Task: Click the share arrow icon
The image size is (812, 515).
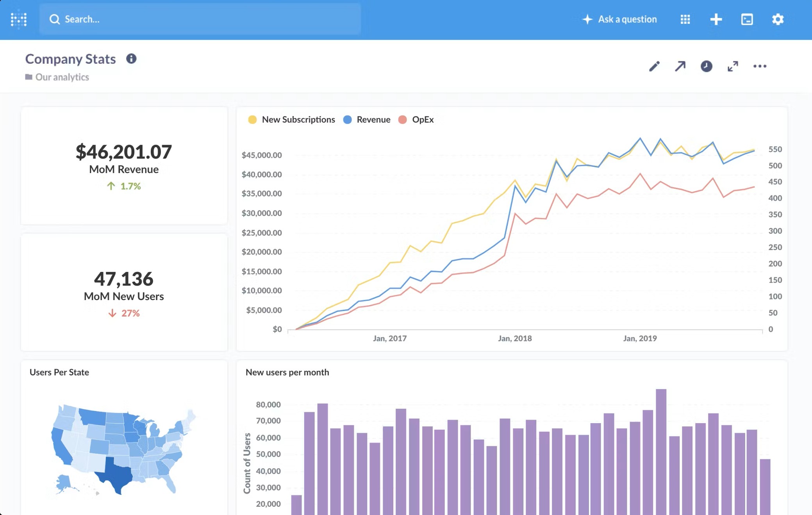Action: (x=680, y=66)
